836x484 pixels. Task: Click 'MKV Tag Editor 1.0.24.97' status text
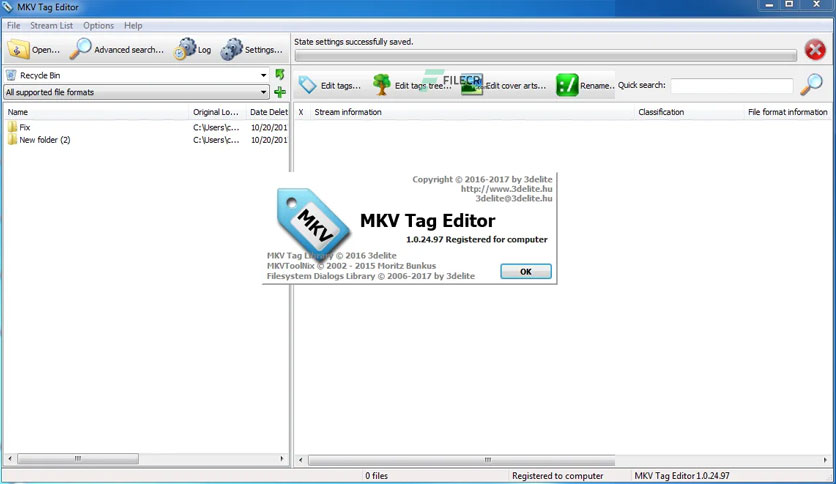tap(681, 475)
